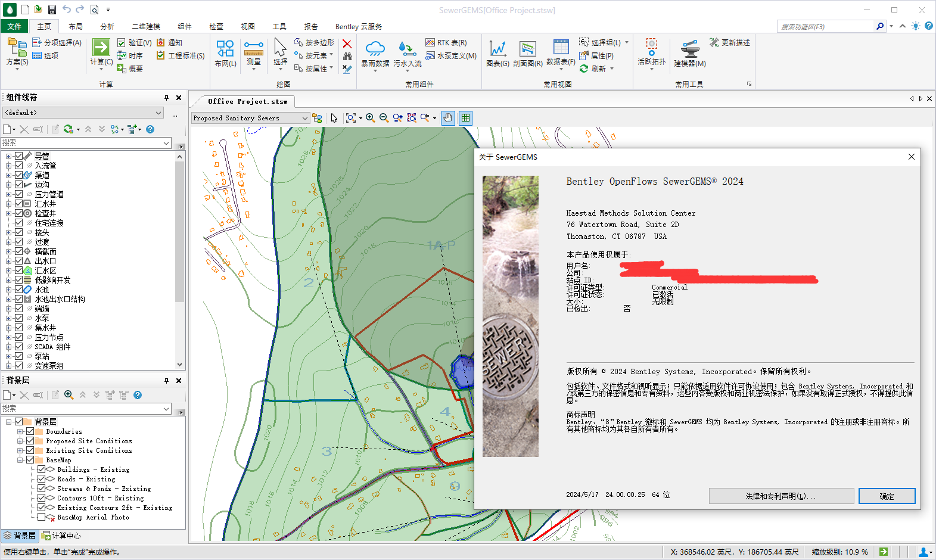
Task: Open the 方案(S) scenarios icon
Action: pos(17,48)
